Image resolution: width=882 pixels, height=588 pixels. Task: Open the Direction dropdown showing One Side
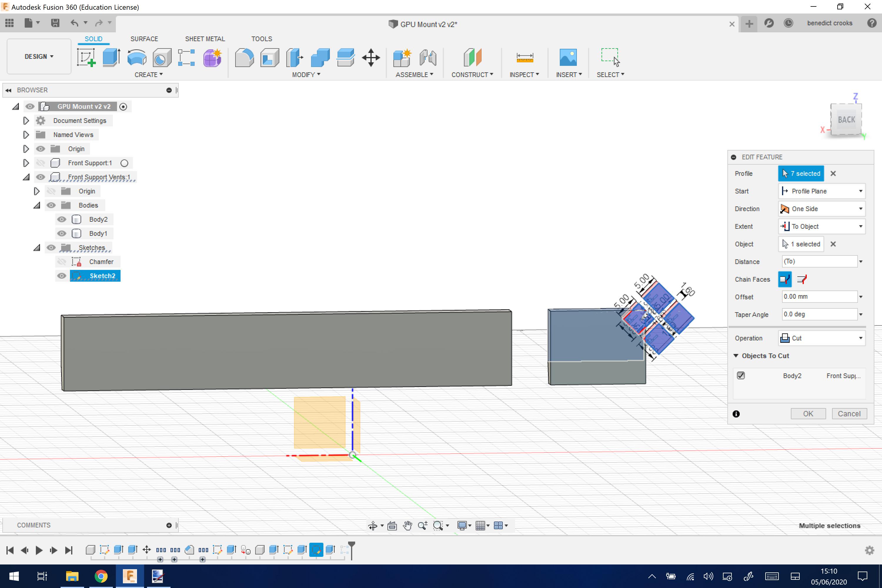(822, 209)
